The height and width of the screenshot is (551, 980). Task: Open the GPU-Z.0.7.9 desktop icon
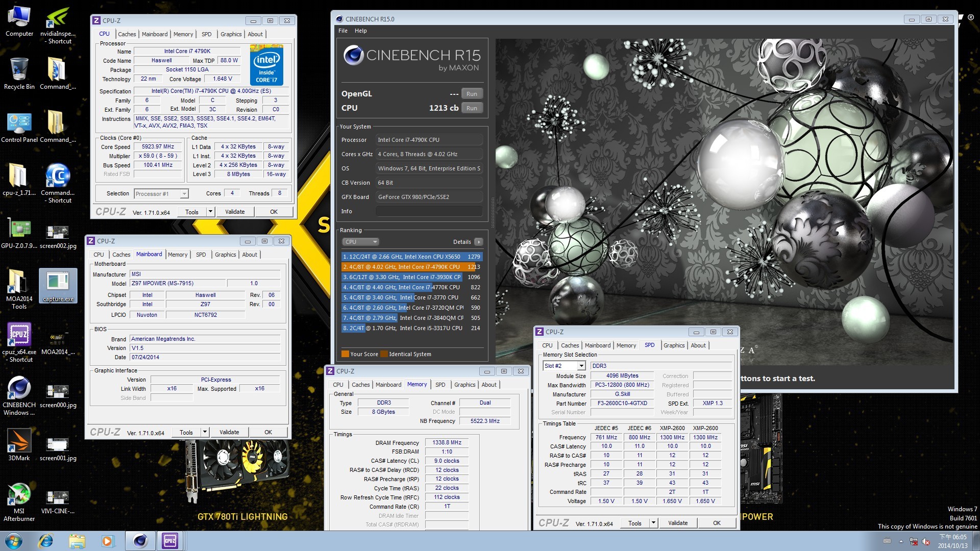[x=19, y=233]
